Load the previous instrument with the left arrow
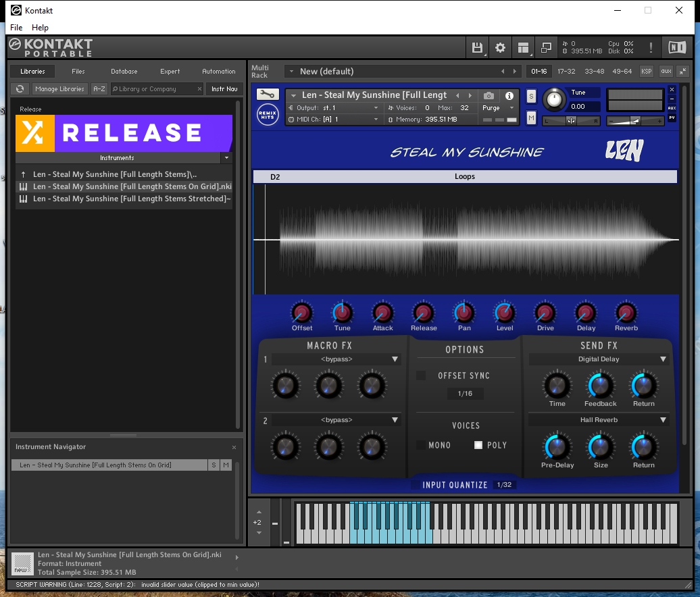Viewport: 700px width, 597px height. coord(457,95)
